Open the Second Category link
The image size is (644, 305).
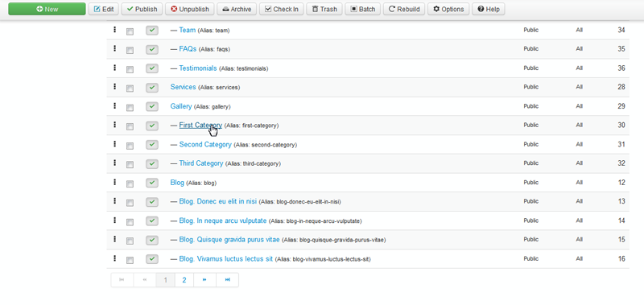click(x=205, y=145)
